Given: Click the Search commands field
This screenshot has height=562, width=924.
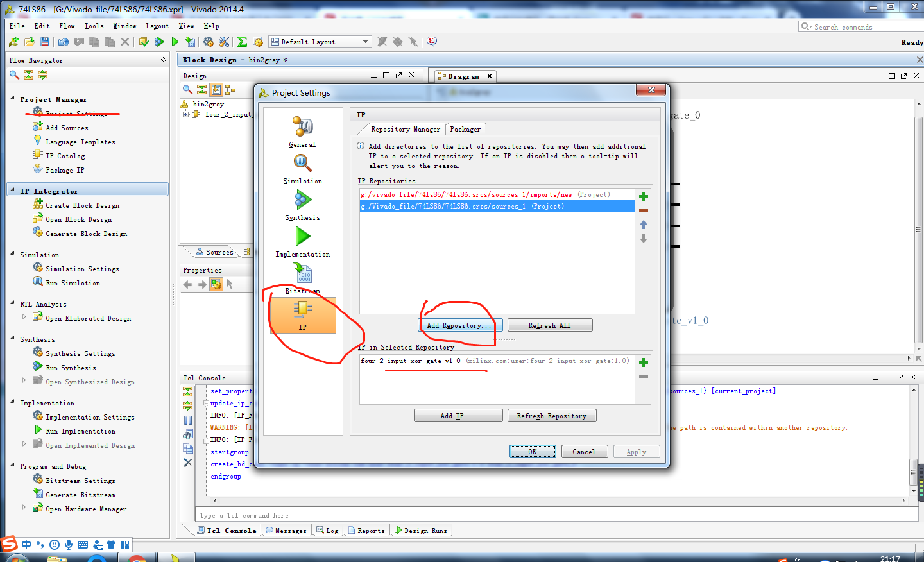Looking at the screenshot, I should pos(861,27).
